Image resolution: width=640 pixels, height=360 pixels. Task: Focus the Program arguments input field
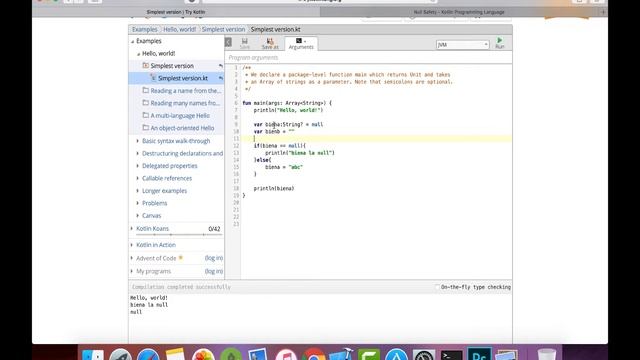(x=368, y=58)
